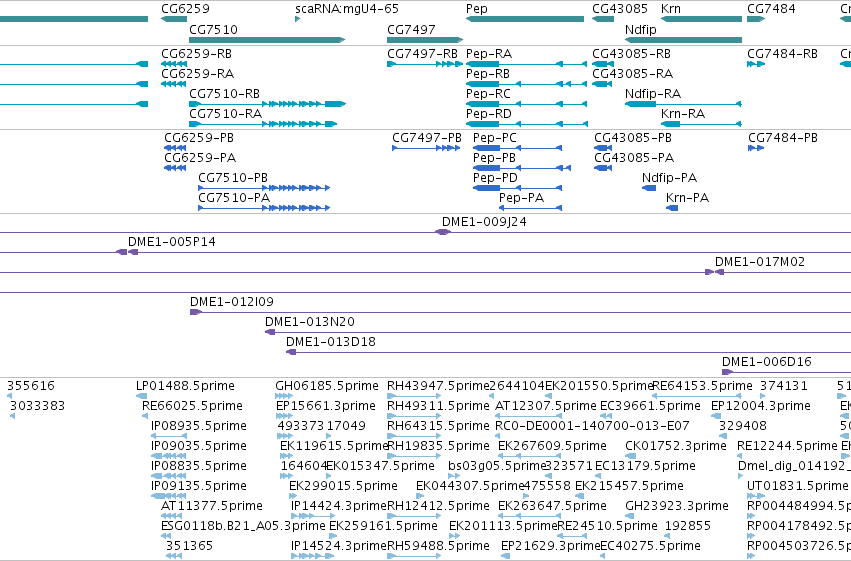Click EST RC0-DE0001-140700-013-E07
851x561 pixels.
coord(592,426)
